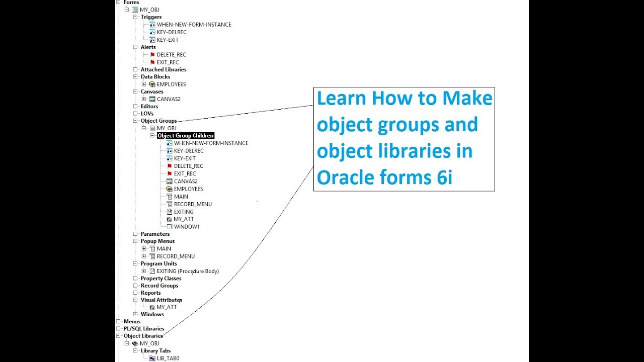Collapse the Data Blocks node
Viewport: 644px width, 362px height.
(135, 77)
